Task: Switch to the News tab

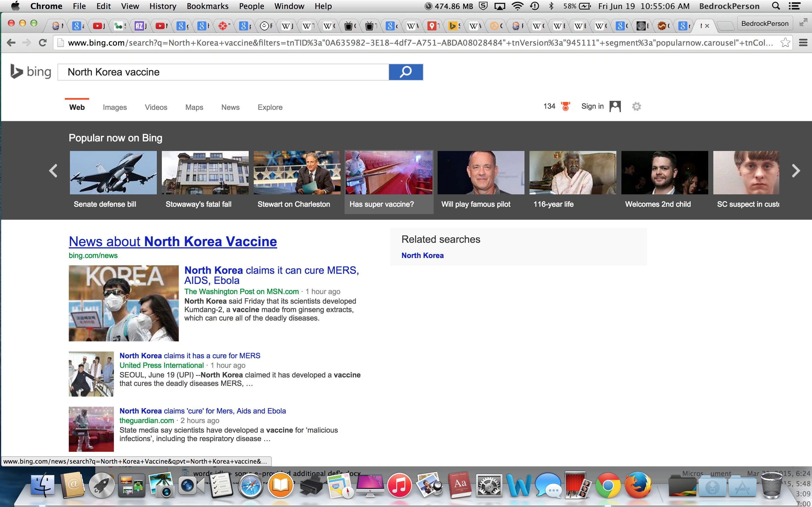Action: (230, 107)
